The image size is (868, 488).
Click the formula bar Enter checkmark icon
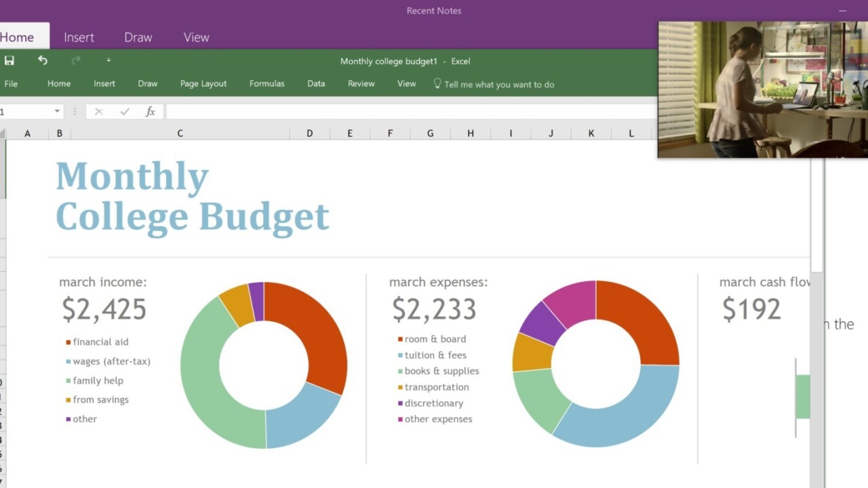(125, 112)
